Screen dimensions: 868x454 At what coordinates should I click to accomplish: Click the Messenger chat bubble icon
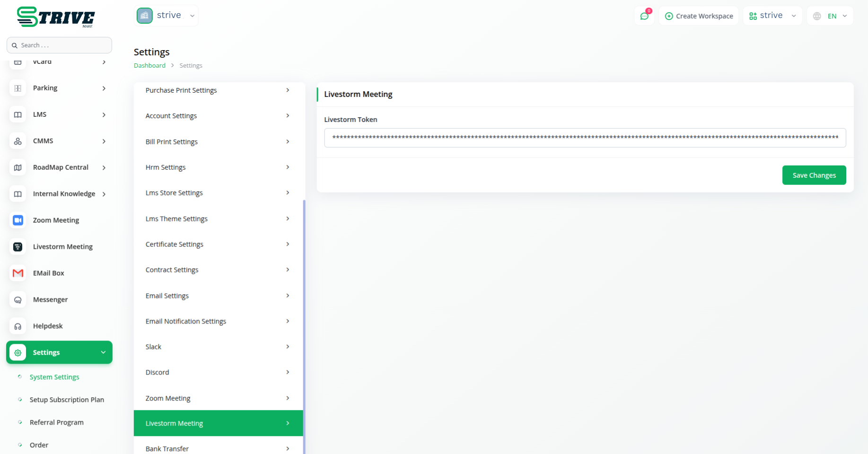(18, 300)
